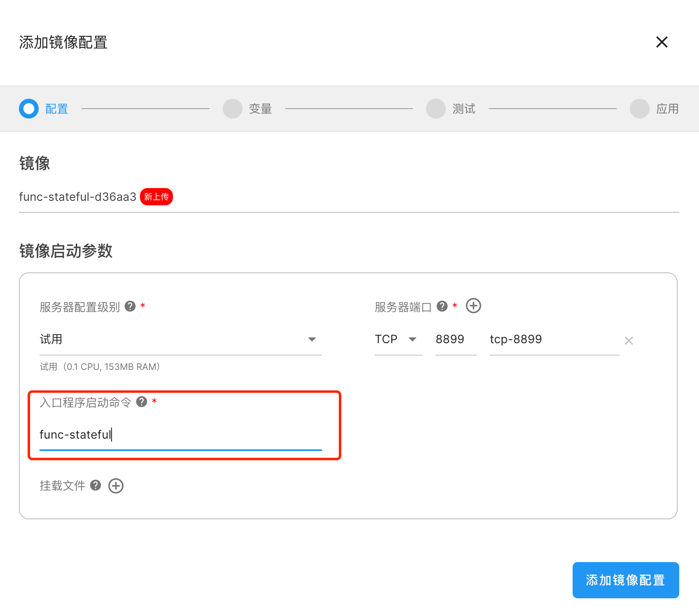Click help icon beside 挂载文件
This screenshot has width=699, height=616.
click(x=96, y=486)
